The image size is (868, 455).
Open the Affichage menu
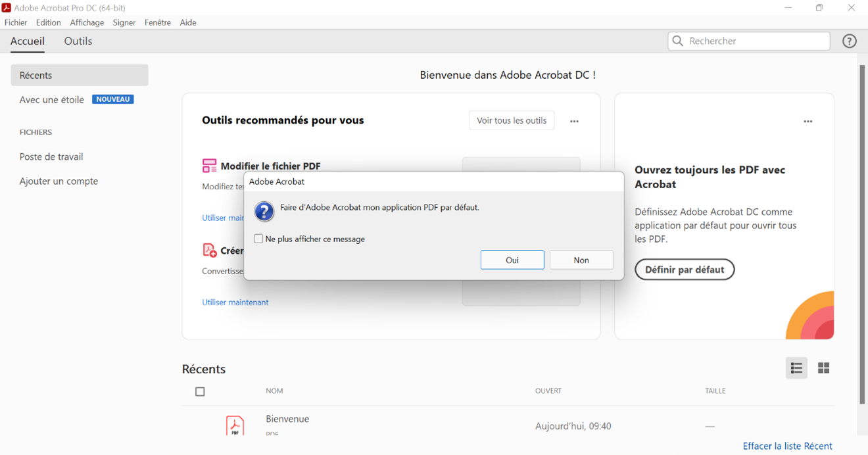tap(87, 22)
